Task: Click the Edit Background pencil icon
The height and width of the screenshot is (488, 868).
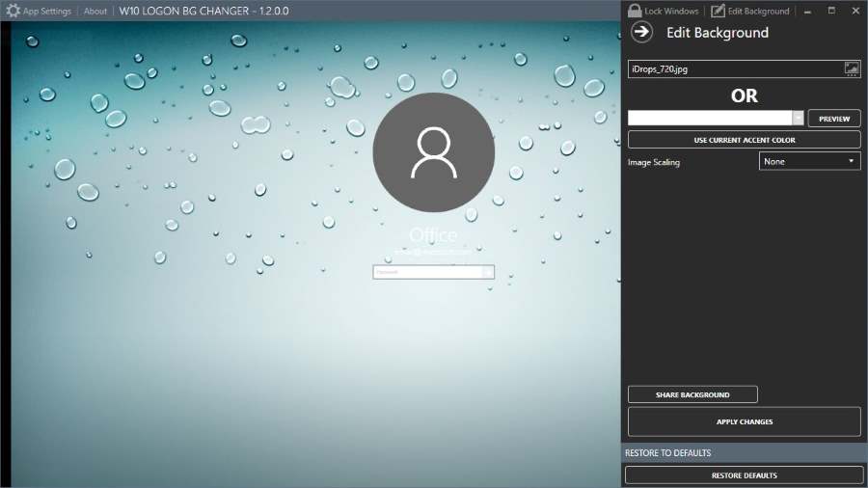Action: click(718, 12)
